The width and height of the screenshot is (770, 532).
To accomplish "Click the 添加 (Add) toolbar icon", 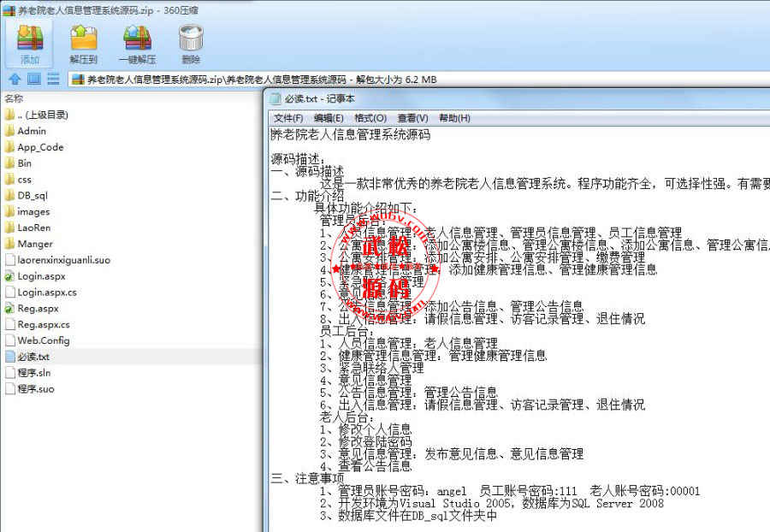I will pyautogui.click(x=30, y=38).
